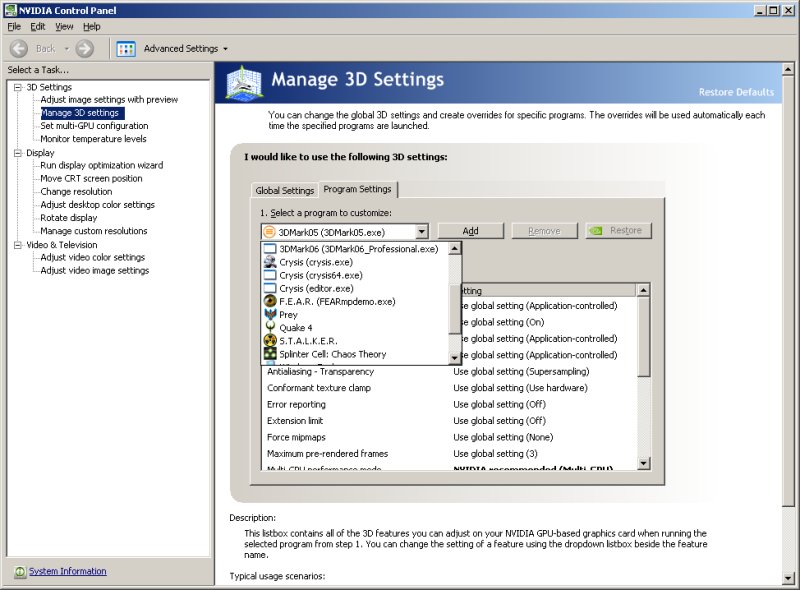Collapse the Video & Television tree node
800x590 pixels.
click(x=18, y=245)
